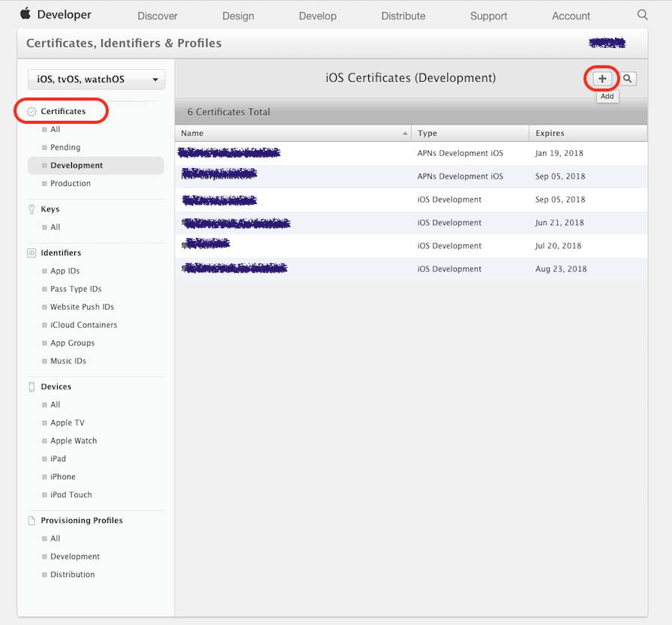This screenshot has height=625, width=672.
Task: Show Distribution provisioning profiles
Action: click(73, 575)
